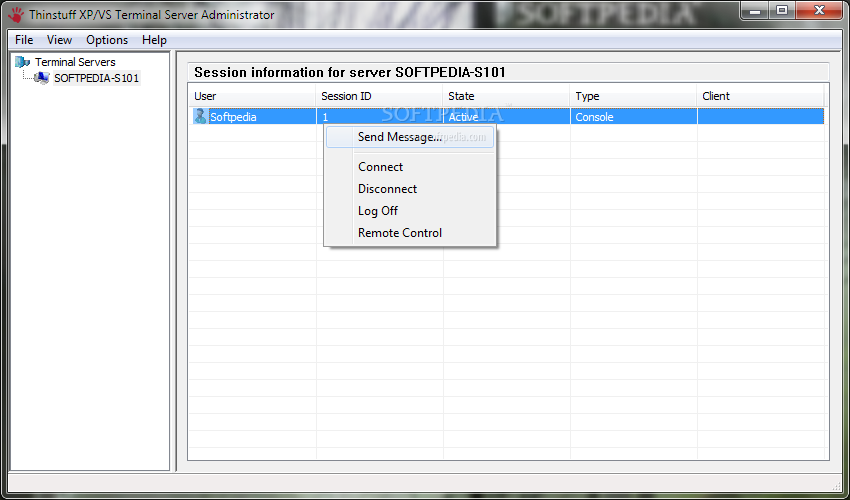Open the View menu
This screenshot has height=500, width=850.
tap(59, 40)
